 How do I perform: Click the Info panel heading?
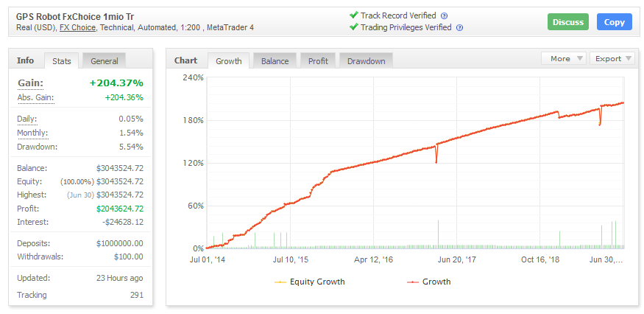[x=26, y=60]
